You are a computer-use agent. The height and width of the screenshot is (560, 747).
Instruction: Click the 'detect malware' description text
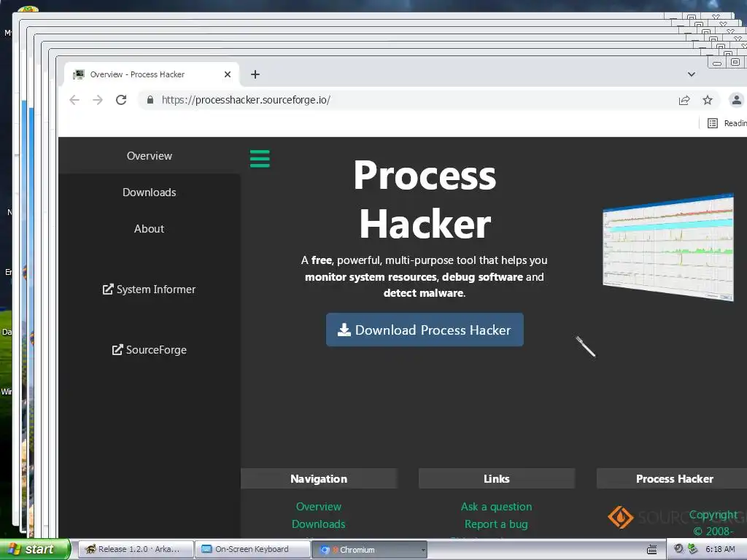[x=423, y=293]
